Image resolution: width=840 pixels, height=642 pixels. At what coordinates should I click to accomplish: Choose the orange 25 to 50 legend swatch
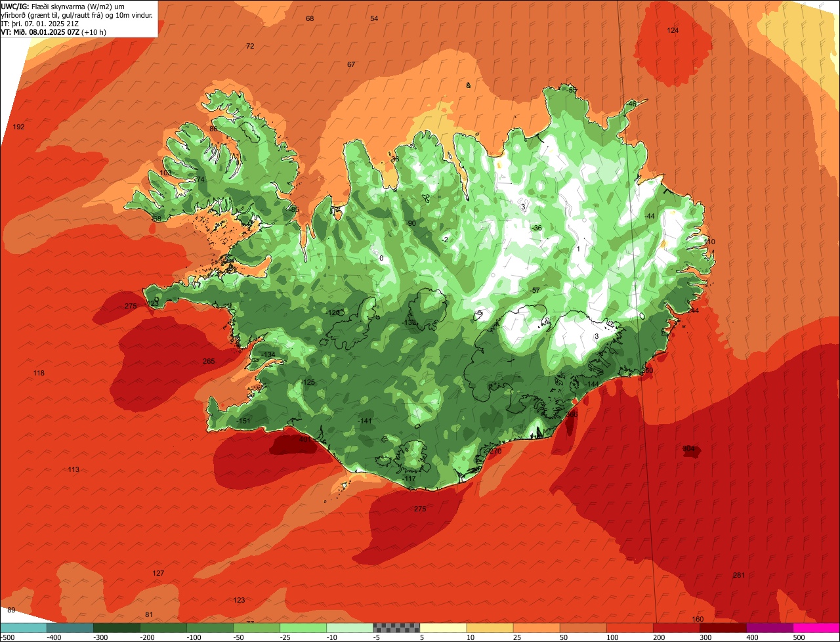tap(537, 628)
